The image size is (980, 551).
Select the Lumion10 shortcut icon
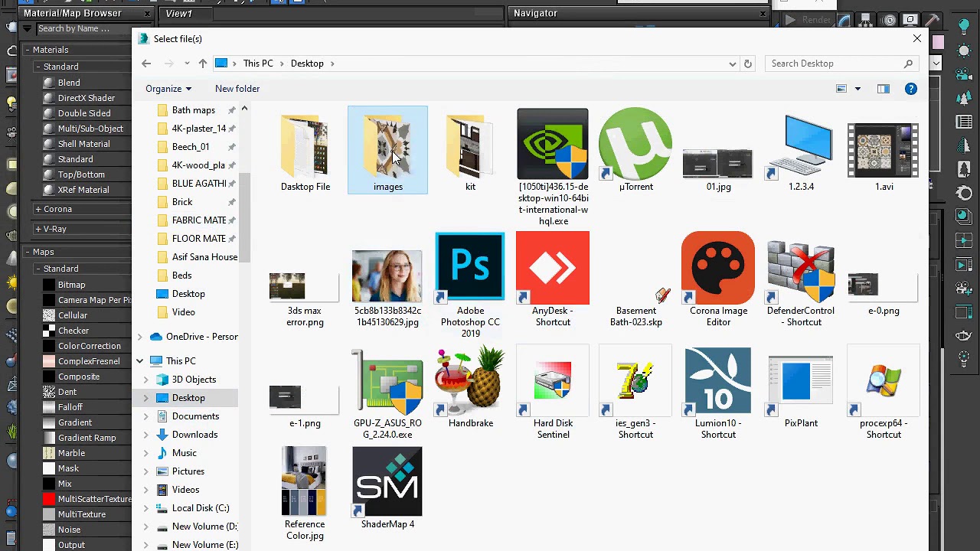pyautogui.click(x=718, y=393)
